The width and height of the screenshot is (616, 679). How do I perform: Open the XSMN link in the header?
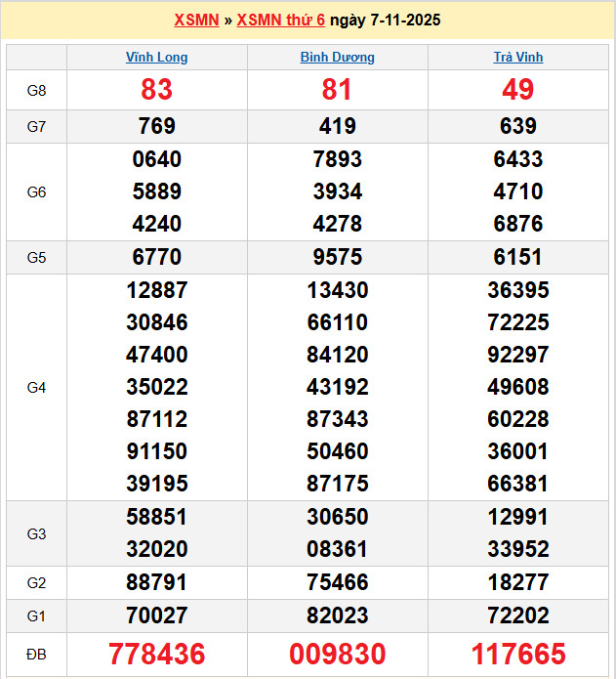196,20
